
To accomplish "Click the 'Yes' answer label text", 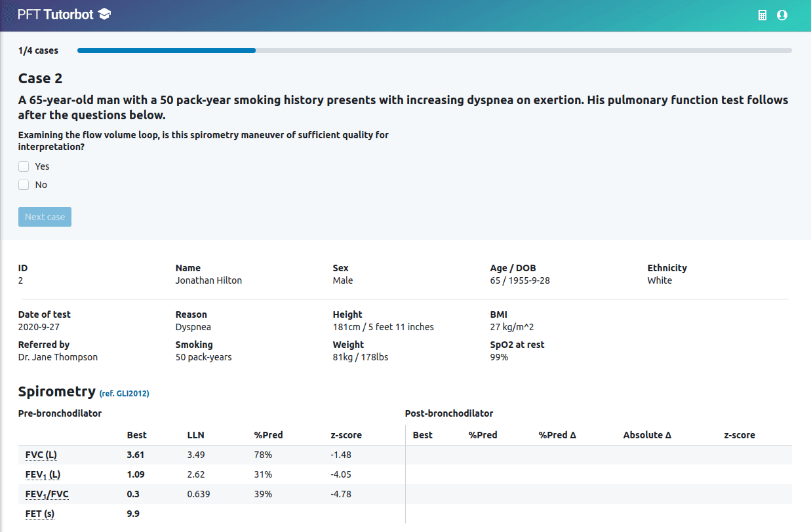I will click(x=42, y=166).
